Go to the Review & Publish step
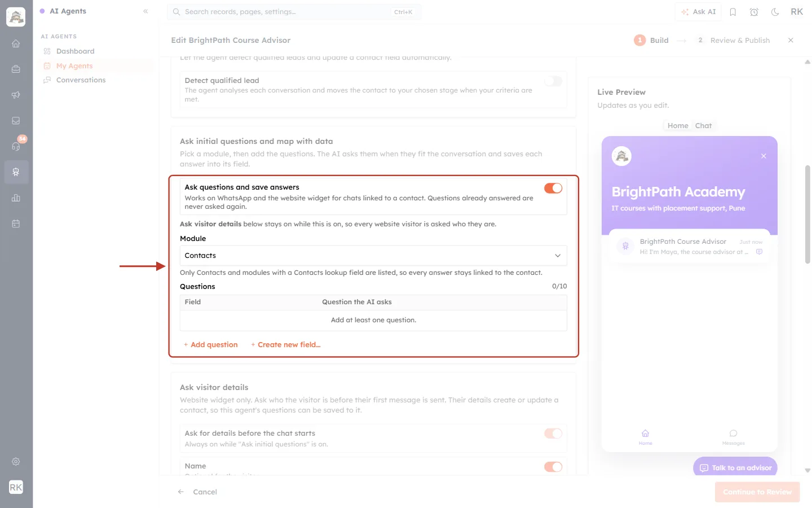Screen dimensions: 812x508 point(734,40)
